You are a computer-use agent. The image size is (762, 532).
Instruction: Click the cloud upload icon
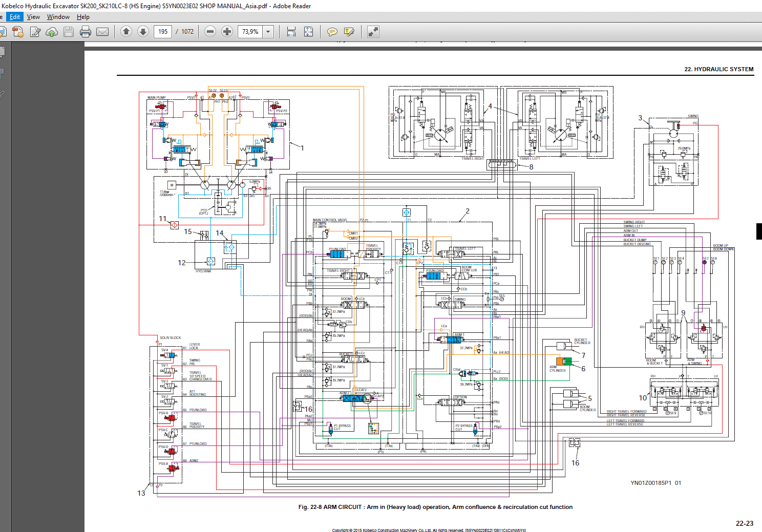[x=52, y=32]
